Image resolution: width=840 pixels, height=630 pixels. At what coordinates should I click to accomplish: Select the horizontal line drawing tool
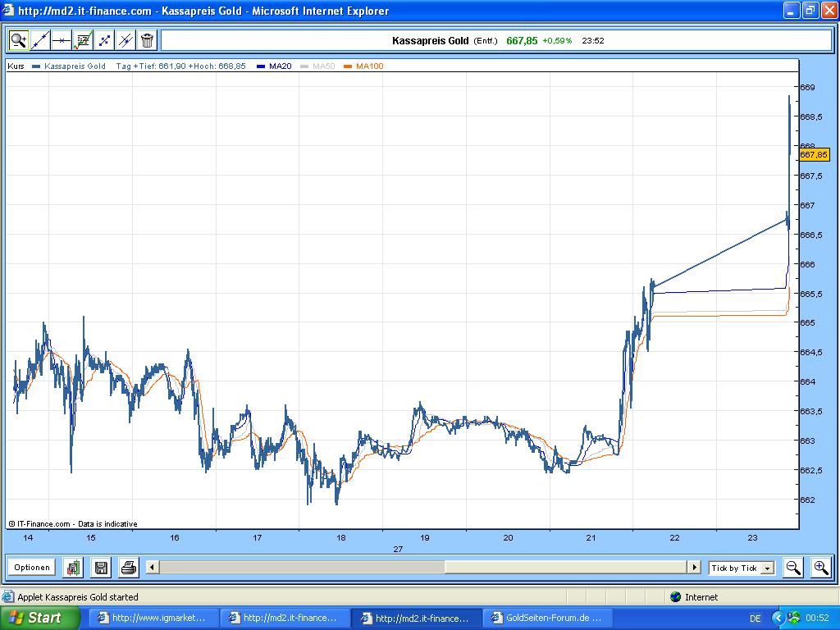point(62,40)
